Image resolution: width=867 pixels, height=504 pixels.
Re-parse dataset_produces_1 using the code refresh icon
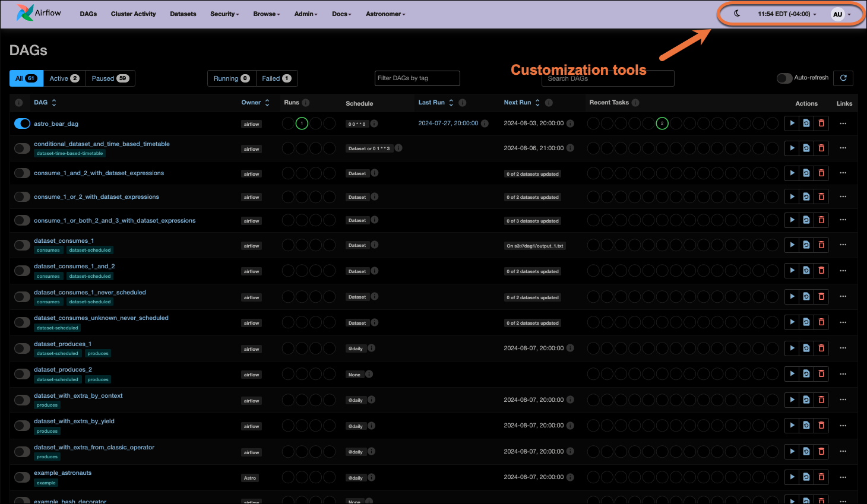[806, 348]
